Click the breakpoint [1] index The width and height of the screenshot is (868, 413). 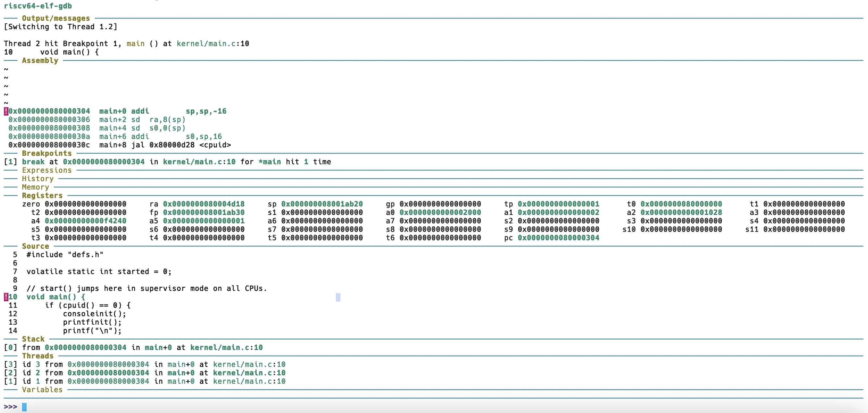pyautogui.click(x=10, y=162)
